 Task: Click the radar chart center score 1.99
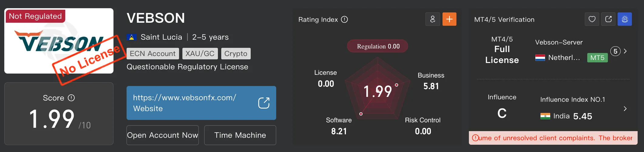point(378,91)
